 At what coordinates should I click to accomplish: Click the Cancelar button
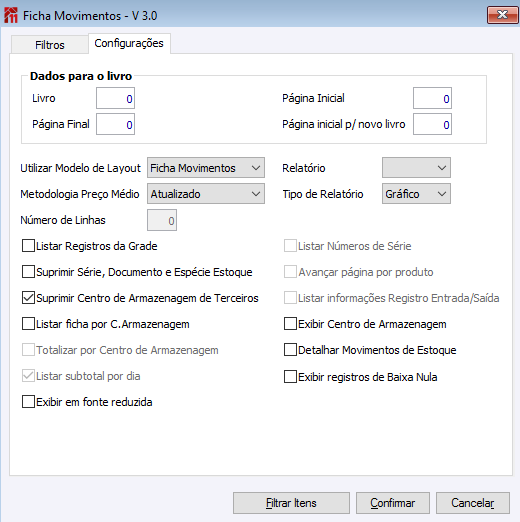click(473, 503)
